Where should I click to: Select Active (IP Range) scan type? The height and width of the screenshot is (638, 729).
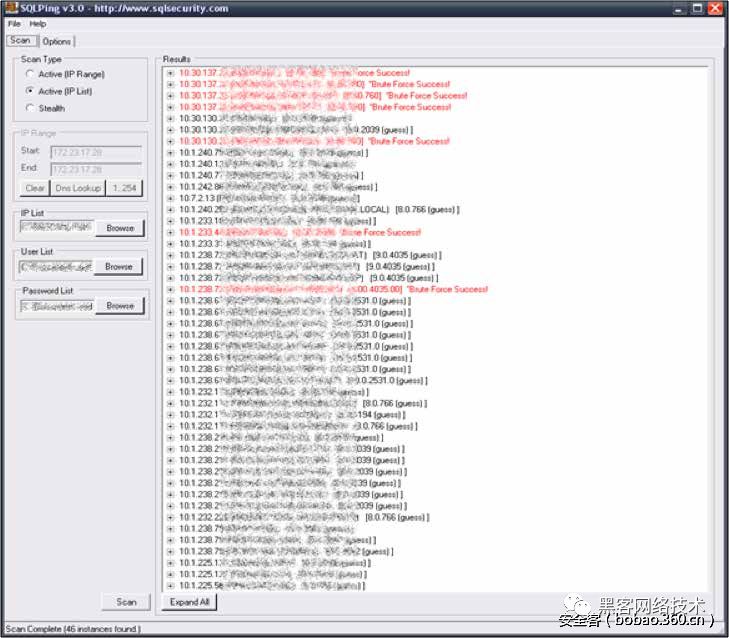[30, 74]
